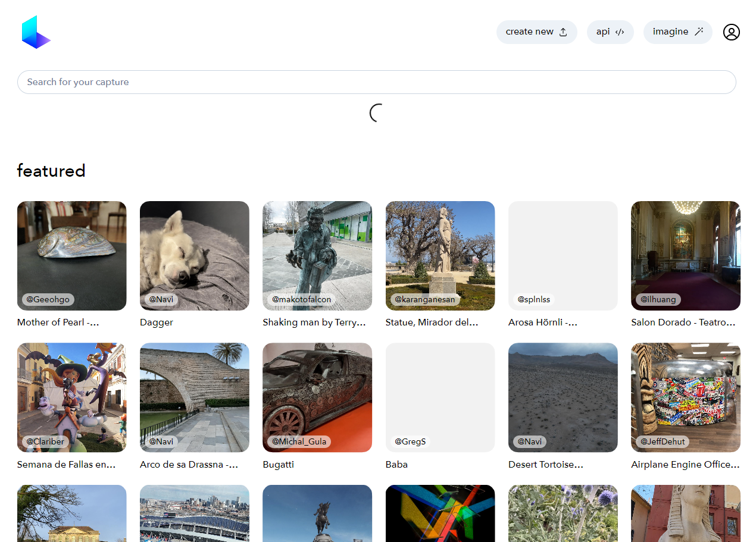
Task: Click the Luma logo icon
Action: coord(36,32)
